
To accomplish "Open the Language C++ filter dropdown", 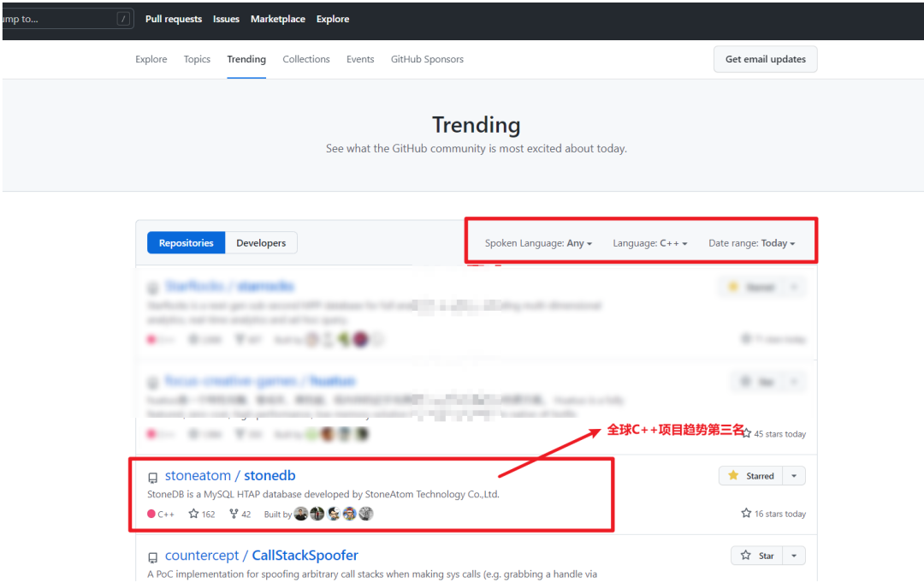I will point(649,243).
